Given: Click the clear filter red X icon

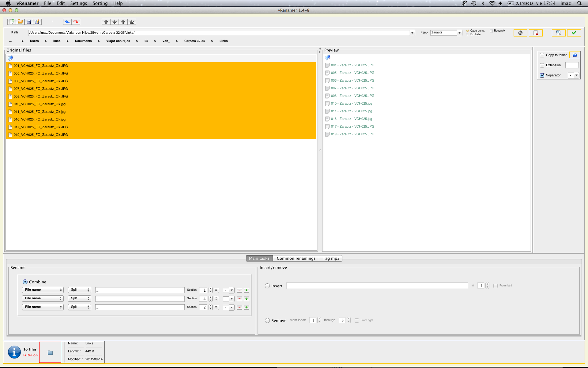Looking at the screenshot, I should coord(536,33).
